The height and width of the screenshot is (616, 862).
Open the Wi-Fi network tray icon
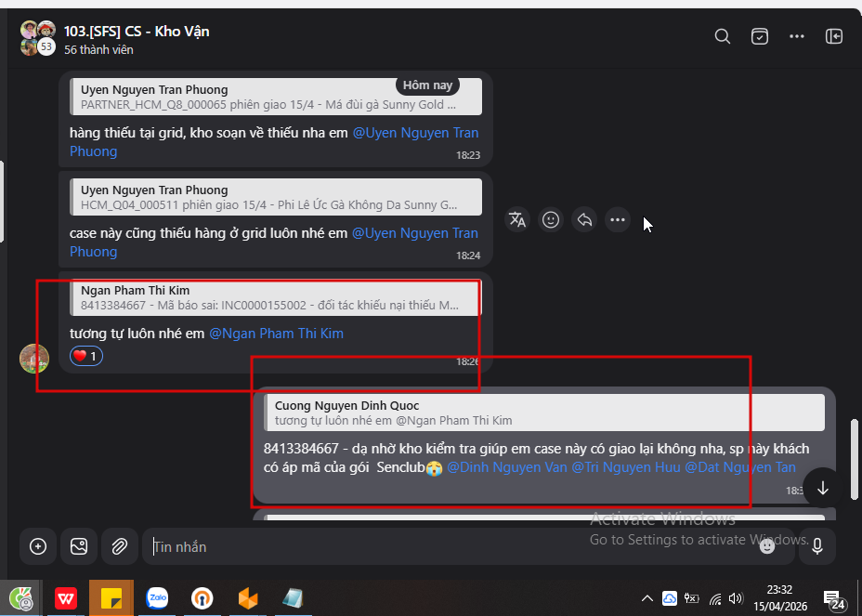(x=714, y=598)
